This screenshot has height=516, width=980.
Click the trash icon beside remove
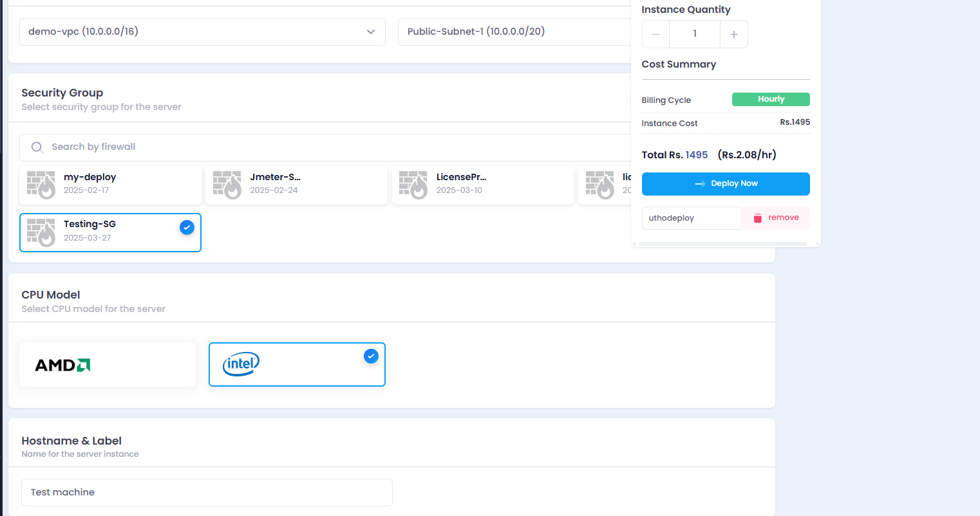pyautogui.click(x=758, y=218)
